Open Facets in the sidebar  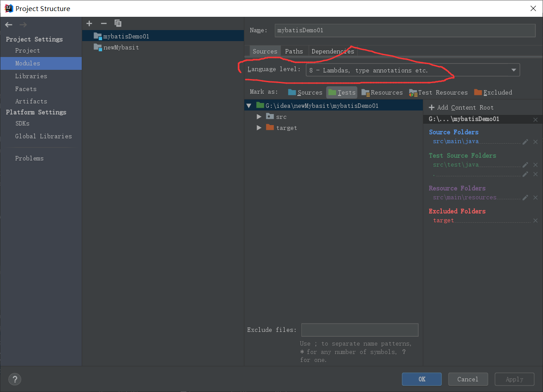pyautogui.click(x=26, y=89)
